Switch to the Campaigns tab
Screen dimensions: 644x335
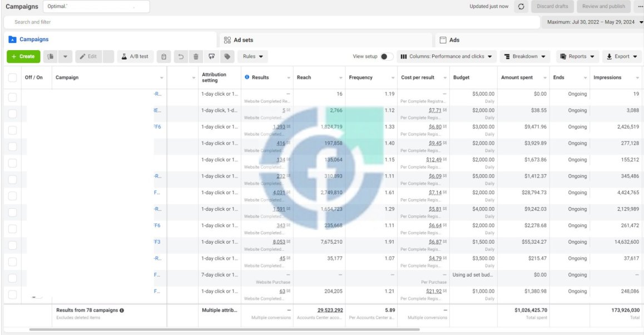[x=110, y=40]
